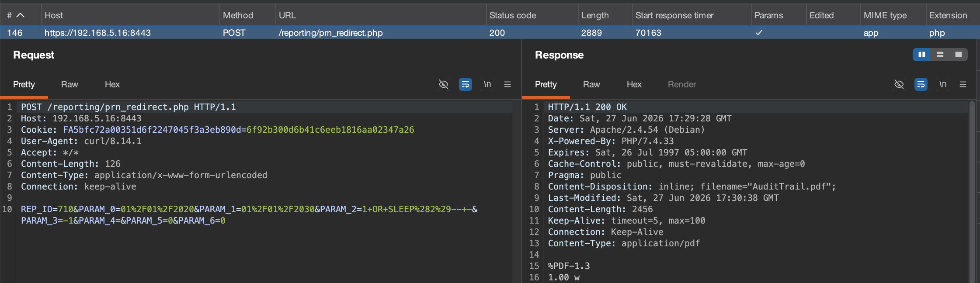Sort by the # column header
This screenshot has width=980, height=283.
pos(21,15)
